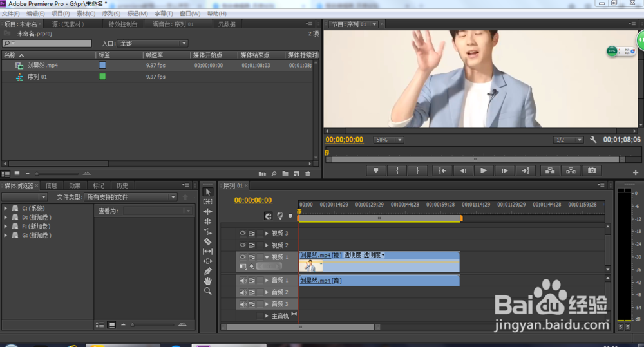The image size is (644, 347).
Task: Select the Selection arrow tool
Action: [x=208, y=192]
